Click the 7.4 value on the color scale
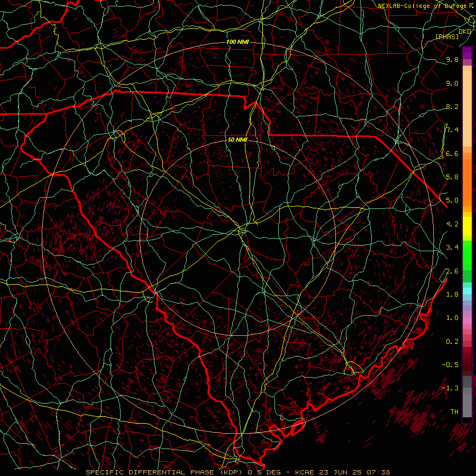Image resolution: width=476 pixels, height=476 pixels. coord(452,130)
